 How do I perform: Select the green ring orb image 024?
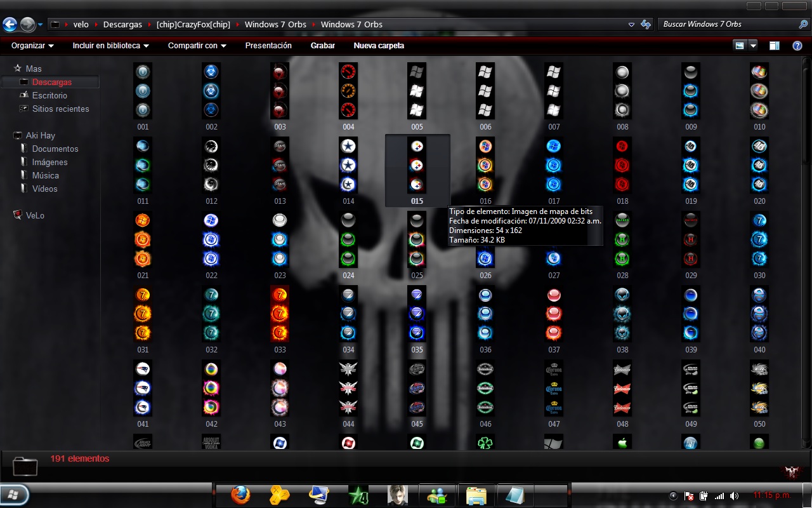coord(348,239)
